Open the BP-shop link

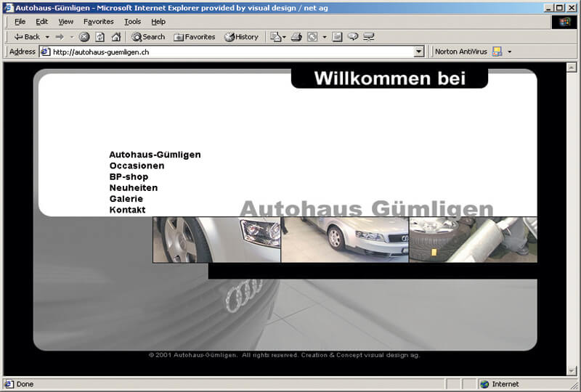point(129,176)
